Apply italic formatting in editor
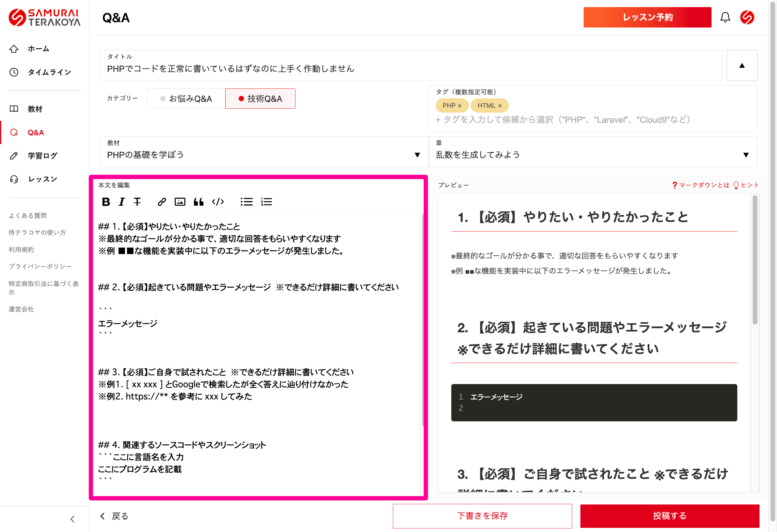The width and height of the screenshot is (777, 532). (x=122, y=202)
